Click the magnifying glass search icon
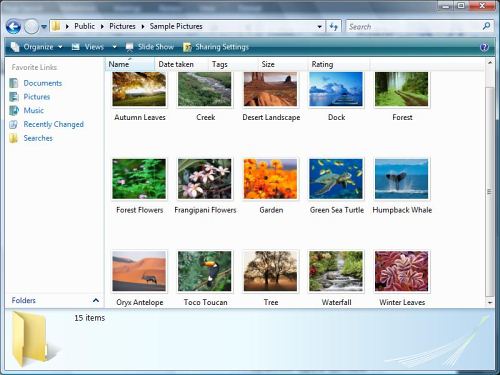Viewport: 500px width, 375px height. [x=486, y=26]
